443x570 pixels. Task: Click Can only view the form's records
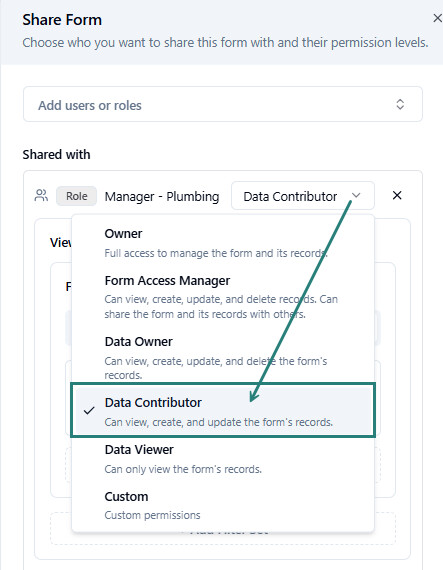(183, 469)
